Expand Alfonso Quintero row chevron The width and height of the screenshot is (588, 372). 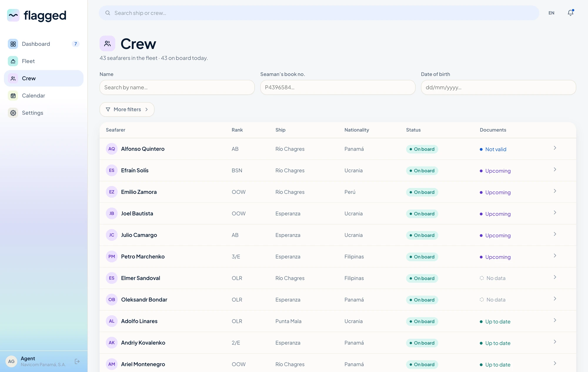(555, 148)
